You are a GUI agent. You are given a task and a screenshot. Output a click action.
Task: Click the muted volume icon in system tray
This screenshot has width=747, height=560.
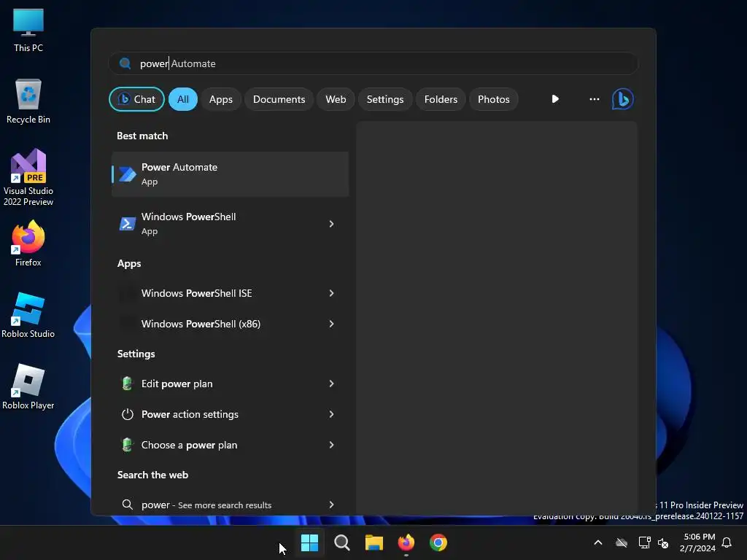662,542
